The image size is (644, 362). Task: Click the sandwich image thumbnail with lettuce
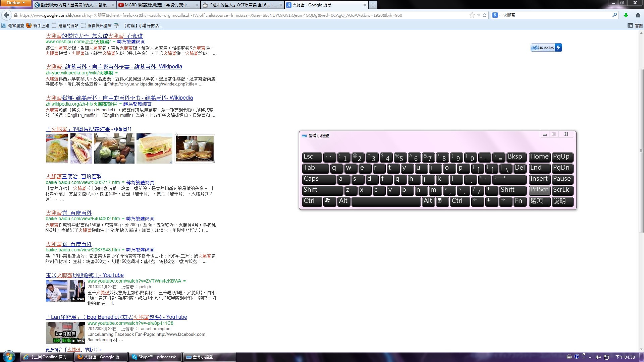tap(154, 148)
